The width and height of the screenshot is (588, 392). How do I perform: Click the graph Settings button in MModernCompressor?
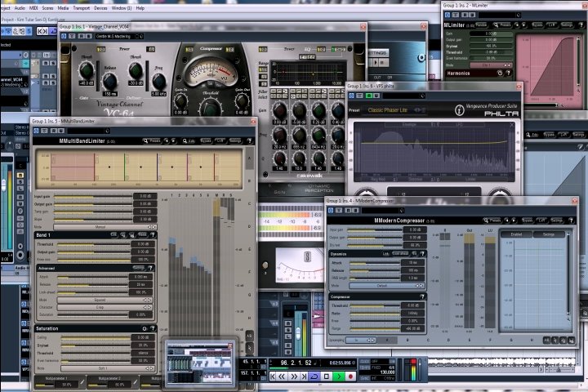coord(549,234)
